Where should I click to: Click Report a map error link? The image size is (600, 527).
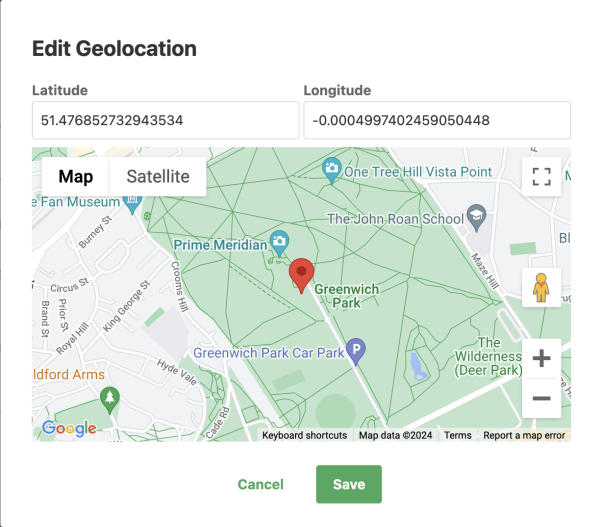(523, 435)
